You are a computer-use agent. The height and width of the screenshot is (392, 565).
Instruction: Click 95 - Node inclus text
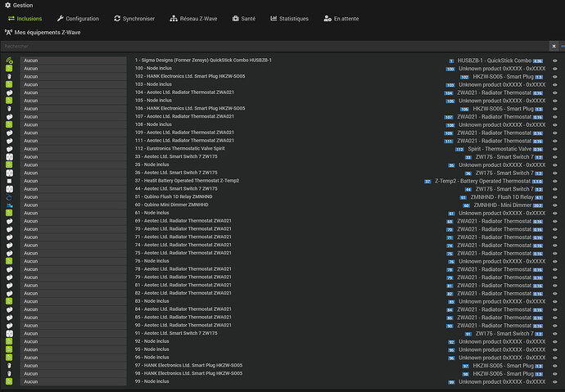(x=151, y=349)
